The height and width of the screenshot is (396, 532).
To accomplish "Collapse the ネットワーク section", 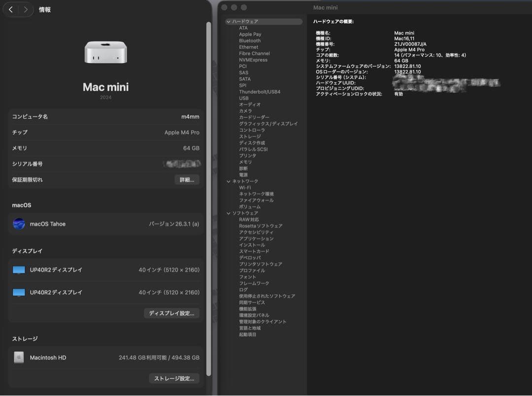I will point(229,182).
